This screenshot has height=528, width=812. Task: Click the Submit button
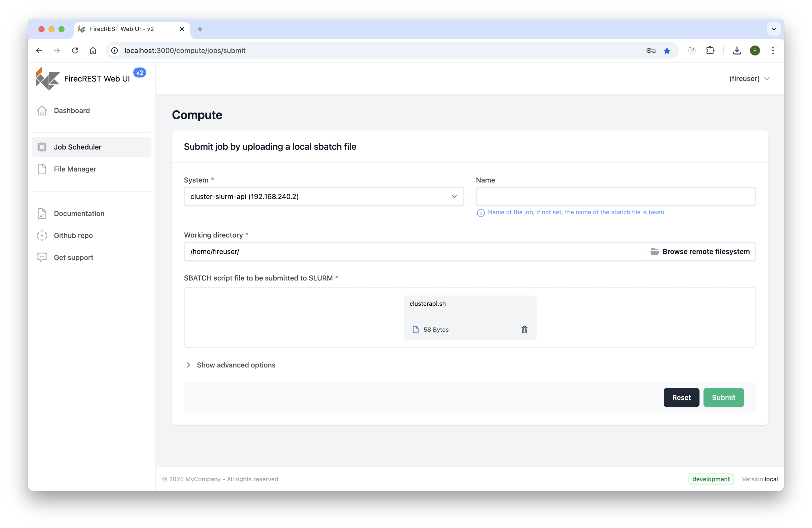point(723,397)
